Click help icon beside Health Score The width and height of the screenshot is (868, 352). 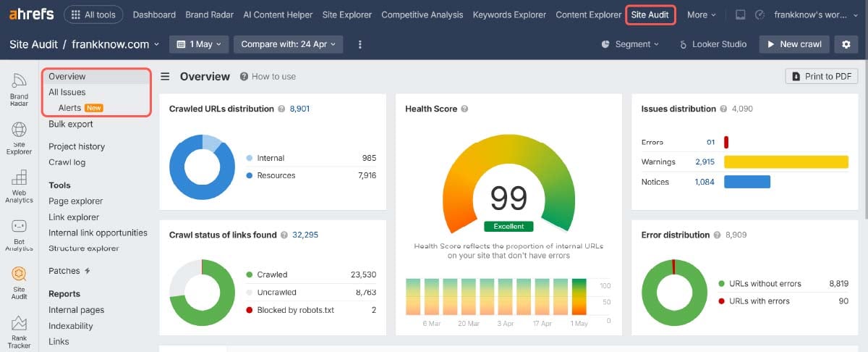coord(464,109)
